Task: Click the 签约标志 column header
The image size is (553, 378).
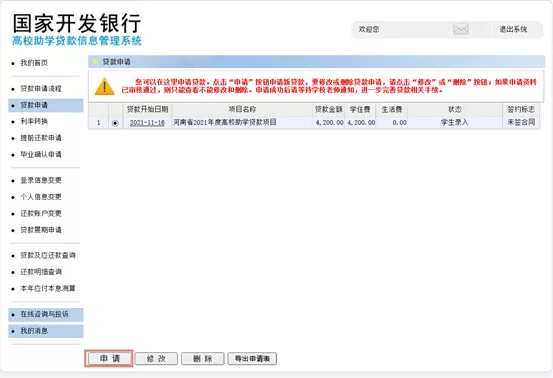Action: coord(521,110)
